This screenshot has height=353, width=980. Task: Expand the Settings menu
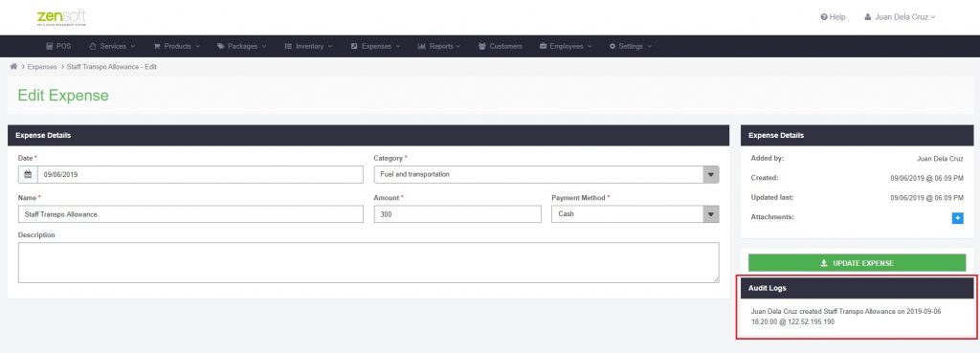(631, 46)
